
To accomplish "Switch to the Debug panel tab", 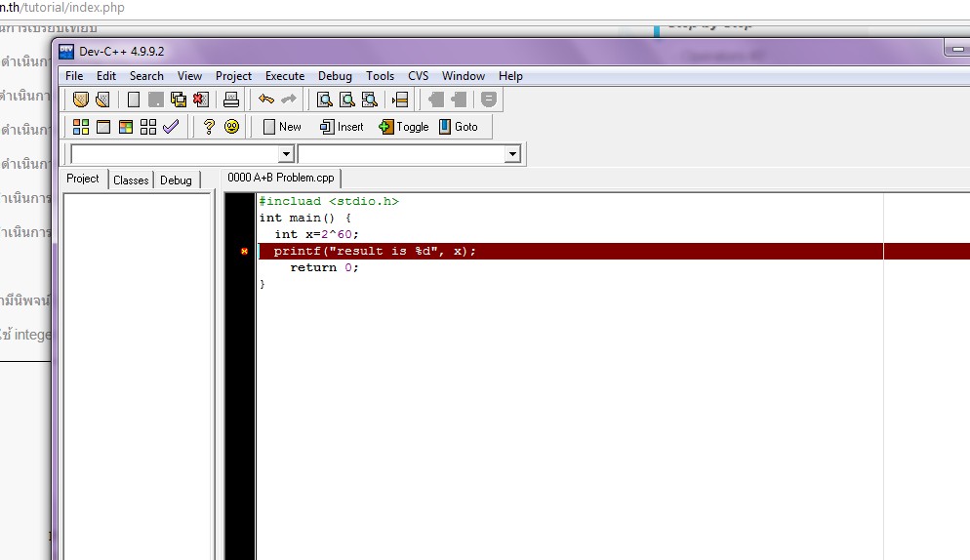I will pos(176,180).
